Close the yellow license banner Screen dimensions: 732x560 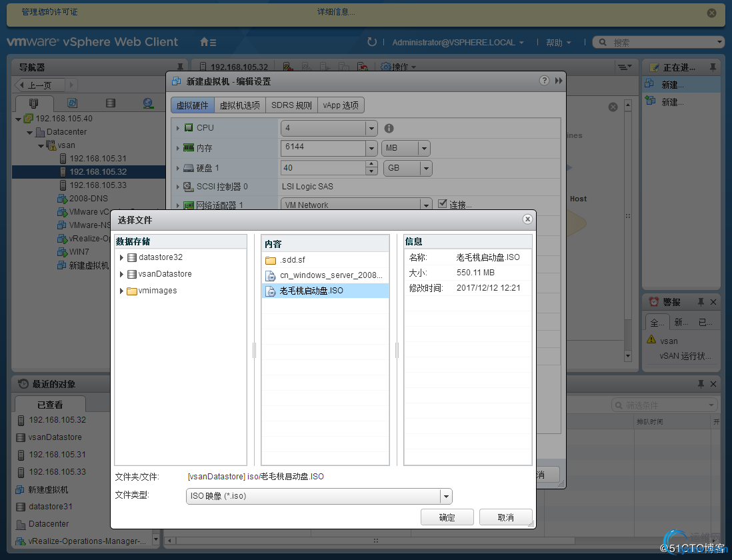coord(711,13)
